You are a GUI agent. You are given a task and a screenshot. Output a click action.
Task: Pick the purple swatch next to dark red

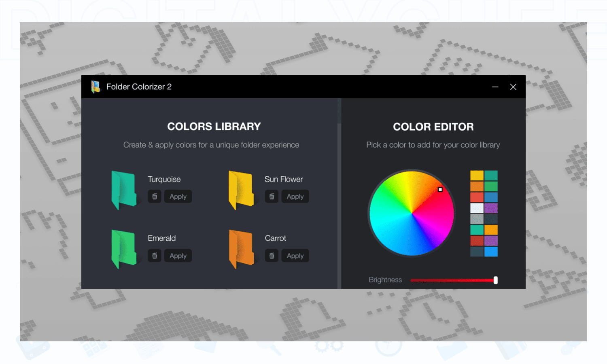click(491, 241)
